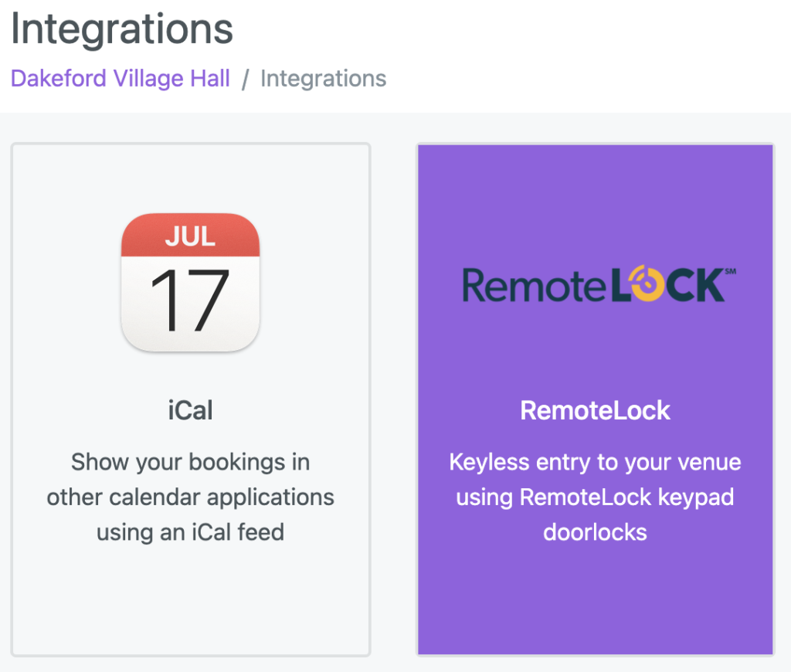Open the iCal calendar icon
Viewport: 791px width, 672px height.
pyautogui.click(x=190, y=283)
